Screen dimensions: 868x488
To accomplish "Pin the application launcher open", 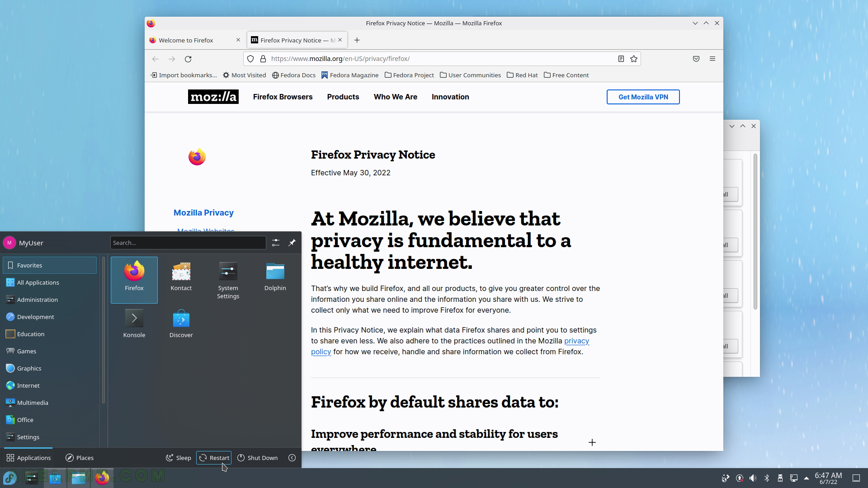I will pos(292,243).
